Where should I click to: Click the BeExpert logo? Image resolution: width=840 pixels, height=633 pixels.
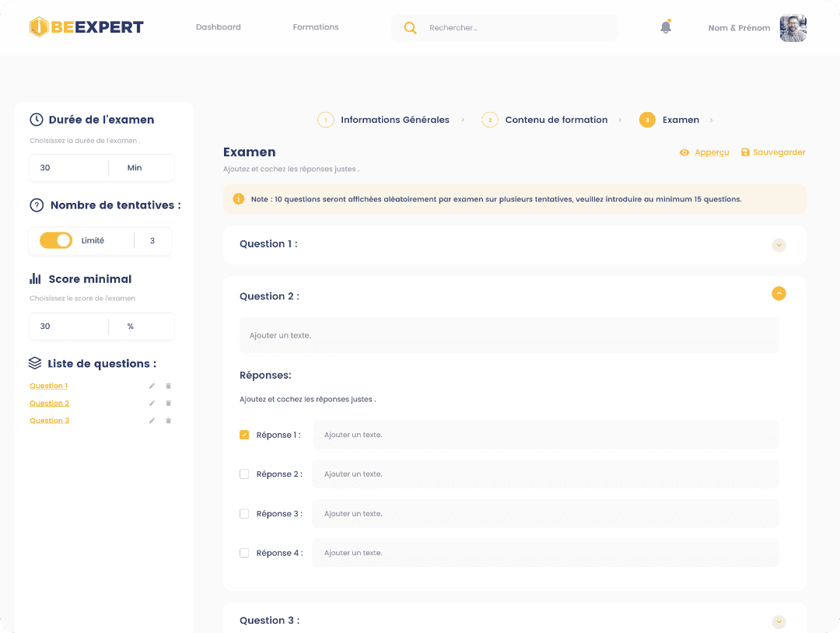[86, 27]
